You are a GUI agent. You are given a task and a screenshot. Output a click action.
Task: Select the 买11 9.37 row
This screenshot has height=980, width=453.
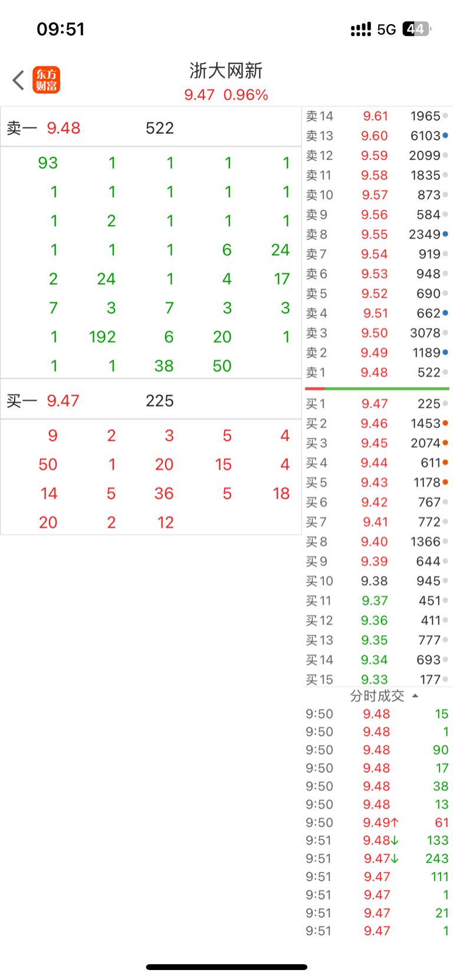point(377,600)
